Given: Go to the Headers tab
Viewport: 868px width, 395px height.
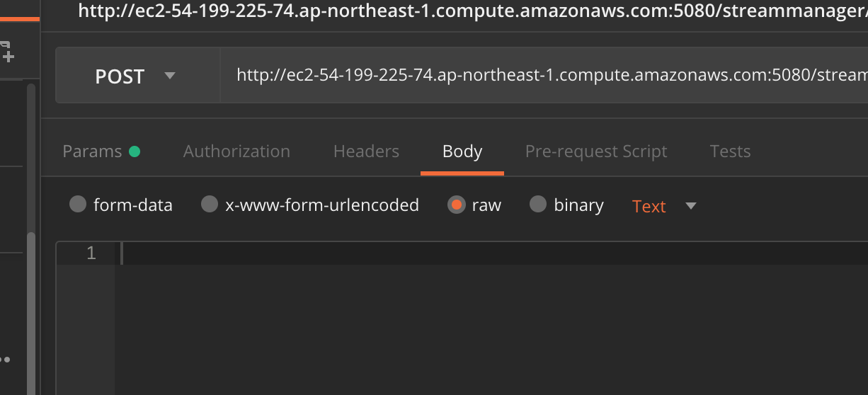Looking at the screenshot, I should tap(366, 151).
